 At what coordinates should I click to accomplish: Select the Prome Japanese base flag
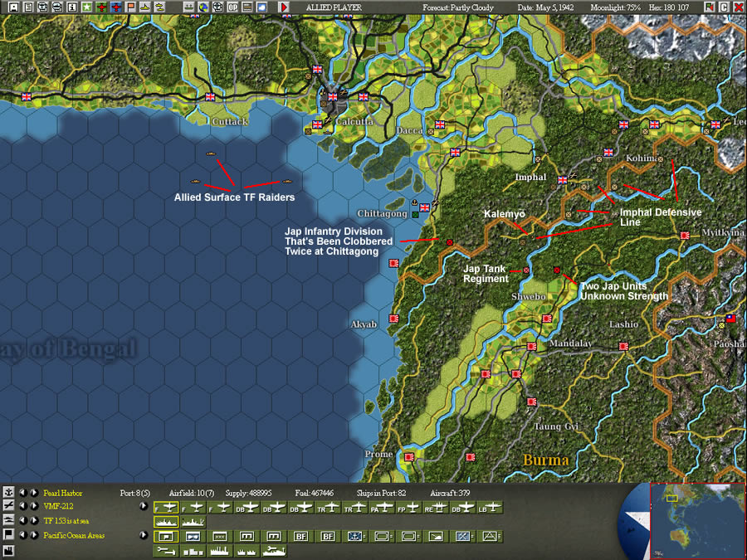[408, 456]
